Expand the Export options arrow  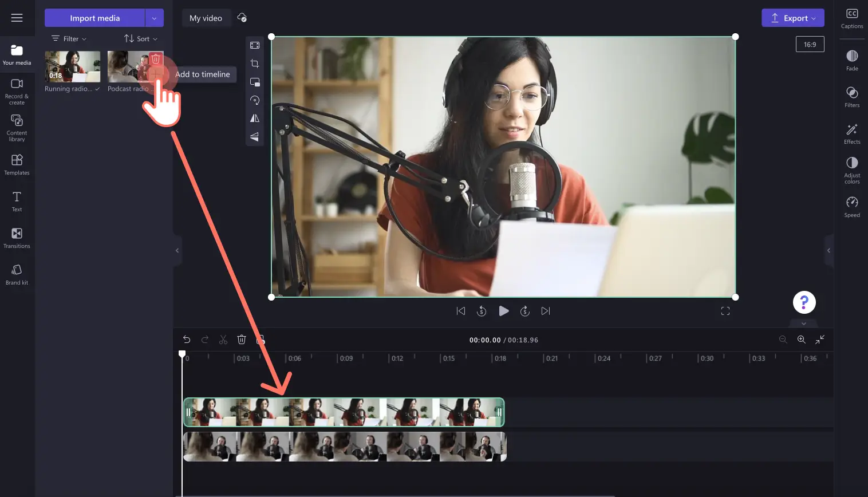coord(814,18)
